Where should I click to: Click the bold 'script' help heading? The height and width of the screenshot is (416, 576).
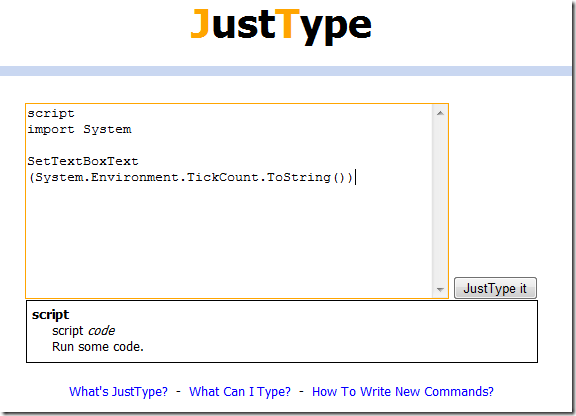[50, 315]
